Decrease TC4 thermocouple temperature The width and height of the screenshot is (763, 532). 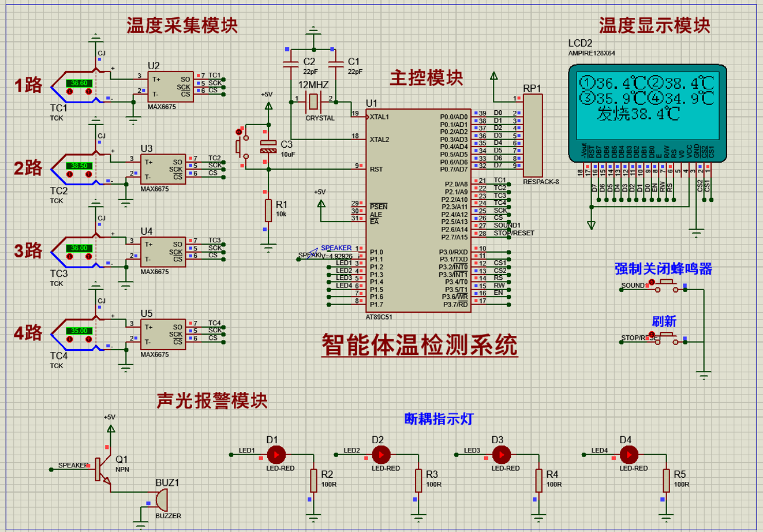click(x=70, y=339)
